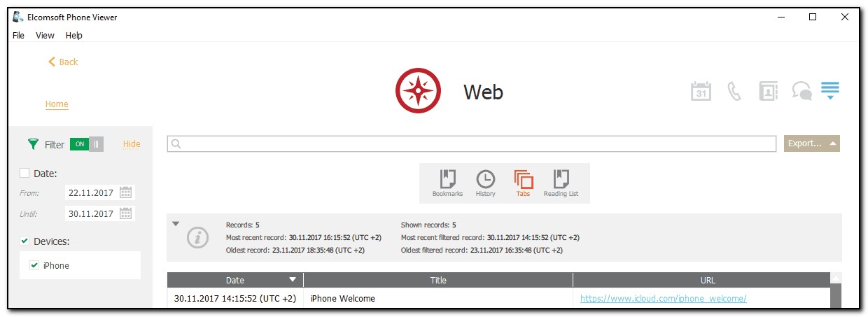Toggle the Filter ON switch

tap(87, 144)
